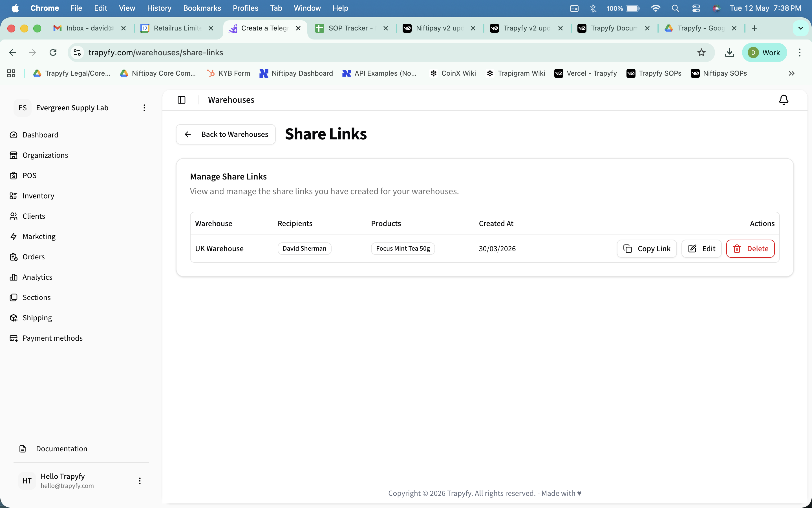
Task: Close the Create a Telegram tab
Action: (298, 28)
